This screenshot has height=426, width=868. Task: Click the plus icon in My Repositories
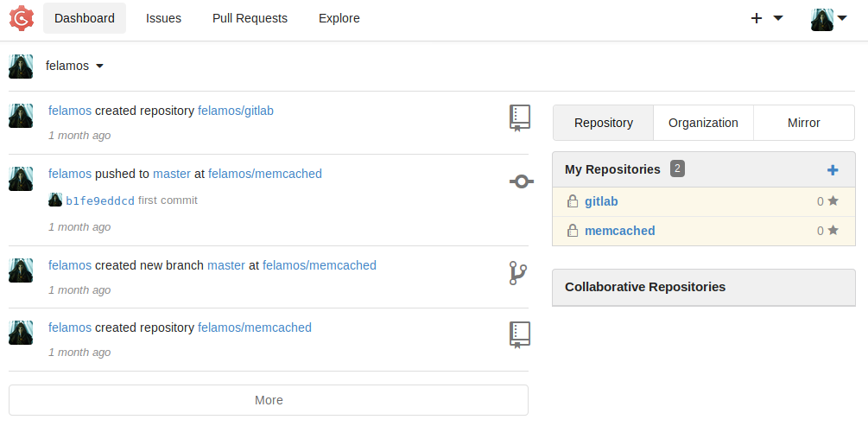pyautogui.click(x=833, y=170)
